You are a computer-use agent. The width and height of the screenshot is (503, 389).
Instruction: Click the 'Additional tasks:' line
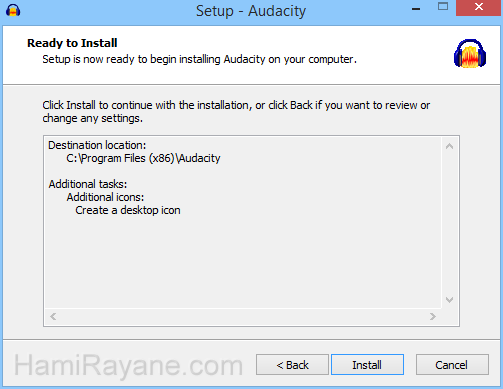tap(88, 184)
